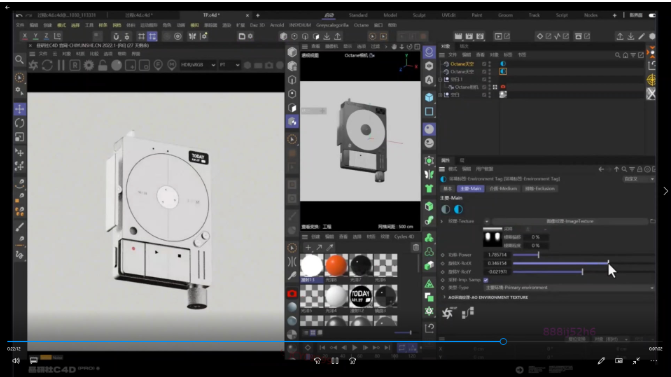The image size is (671, 377).
Task: Open the HDR/sRGB dropdown in live viewer
Action: point(198,65)
